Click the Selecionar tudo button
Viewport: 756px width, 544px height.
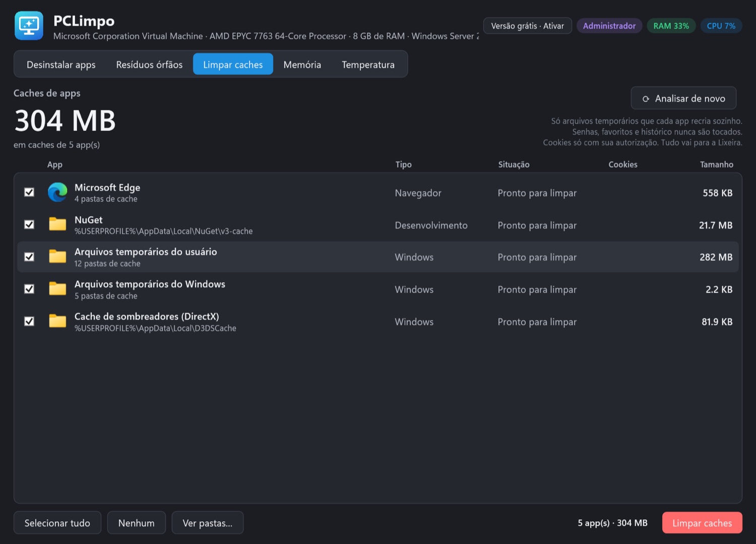(x=57, y=523)
